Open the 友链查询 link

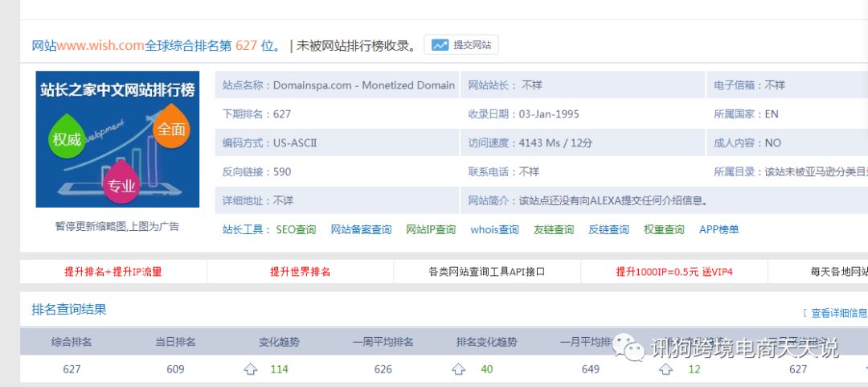pyautogui.click(x=554, y=229)
